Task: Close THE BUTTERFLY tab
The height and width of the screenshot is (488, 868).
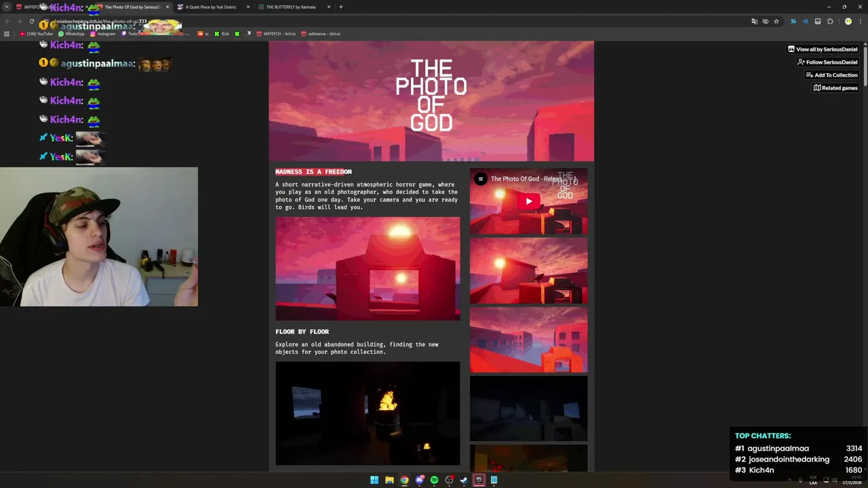Action: 329,7
